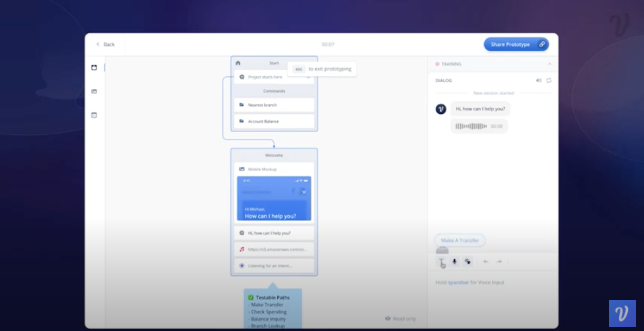The image size is (644, 331).
Task: Click the 'spacebar' highlighted word
Action: tap(459, 282)
